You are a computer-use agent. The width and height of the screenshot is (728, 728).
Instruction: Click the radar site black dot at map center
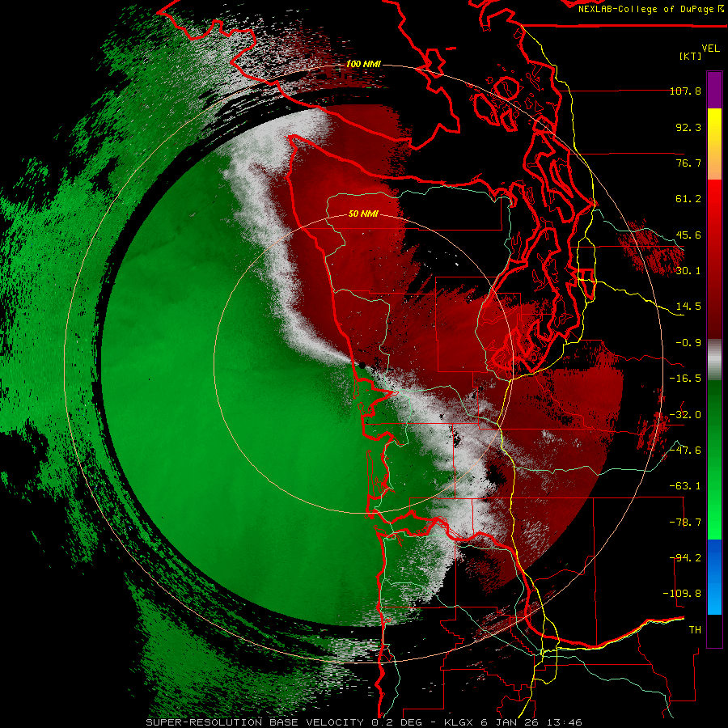(362, 366)
